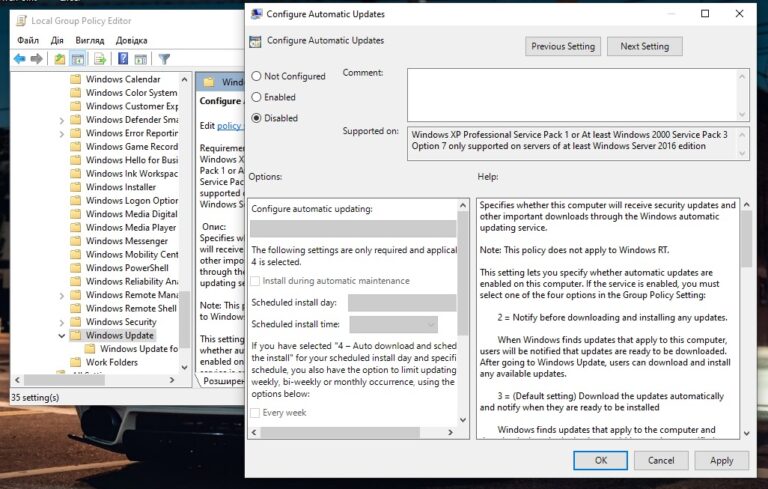Open the Файл menu
The width and height of the screenshot is (768, 489).
pos(28,40)
